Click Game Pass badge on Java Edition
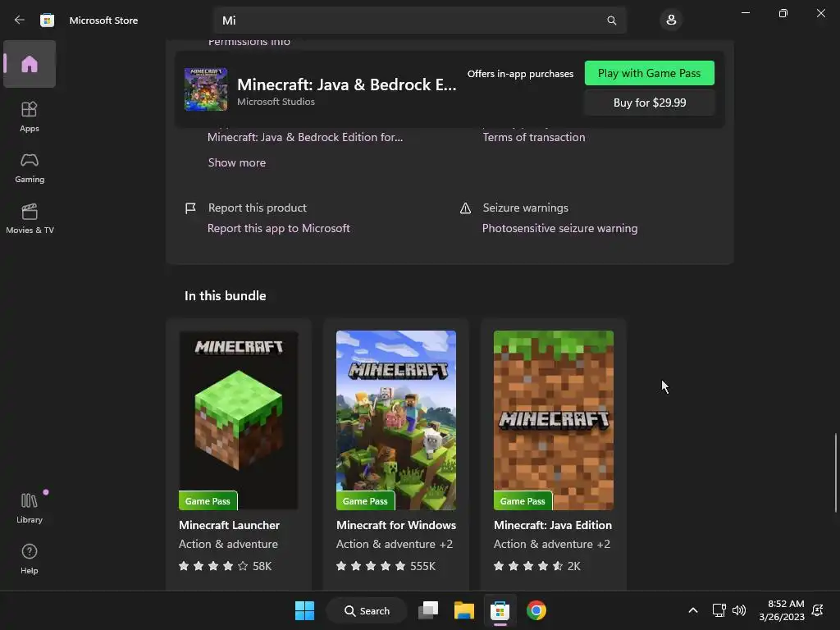 tap(523, 501)
